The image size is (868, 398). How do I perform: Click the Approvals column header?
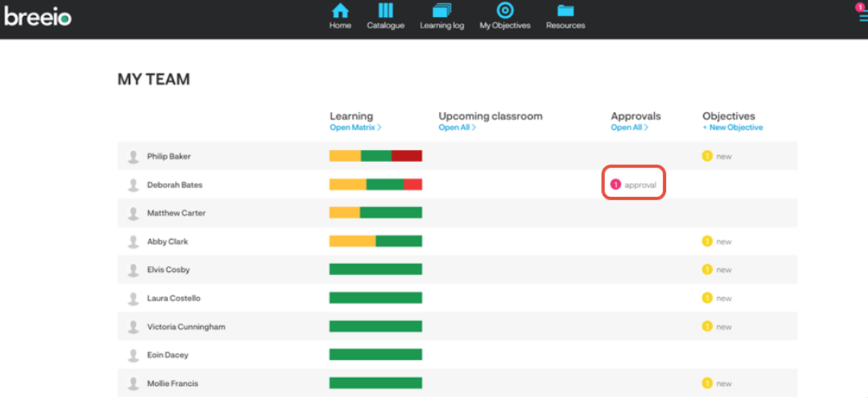point(636,116)
